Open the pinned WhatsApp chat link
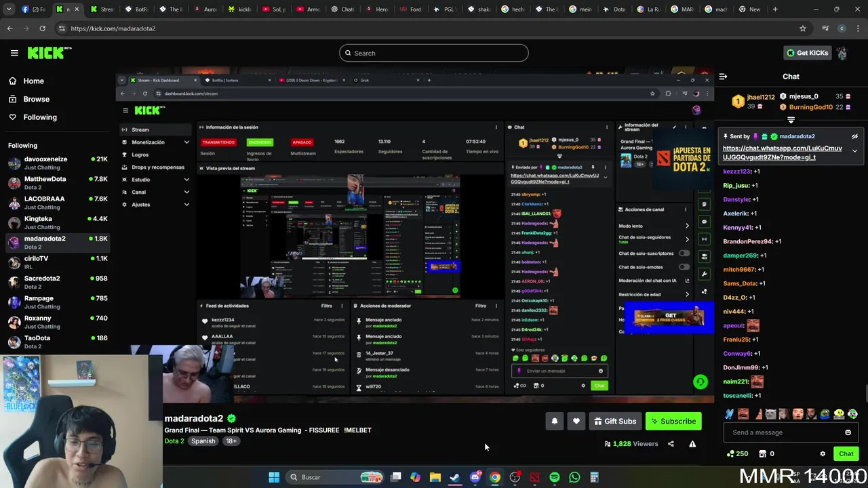 [783, 152]
